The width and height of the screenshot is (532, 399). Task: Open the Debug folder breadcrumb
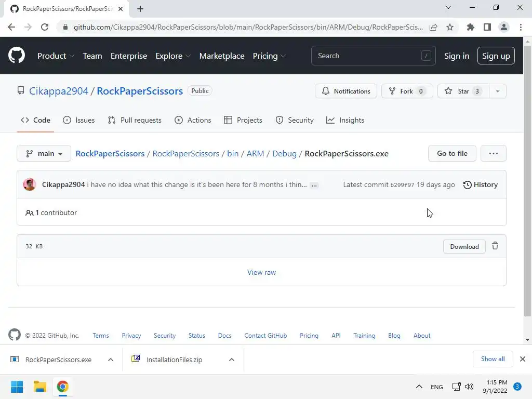click(284, 153)
